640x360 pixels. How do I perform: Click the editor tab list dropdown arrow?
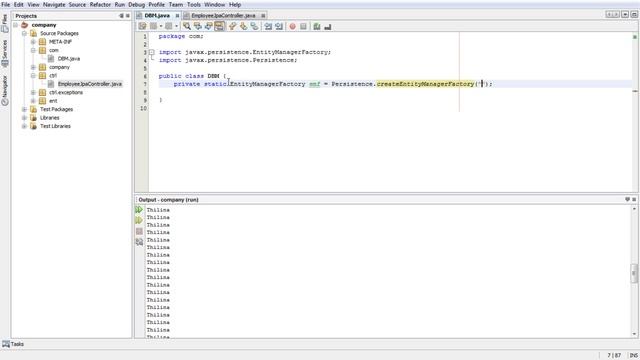tap(625, 15)
